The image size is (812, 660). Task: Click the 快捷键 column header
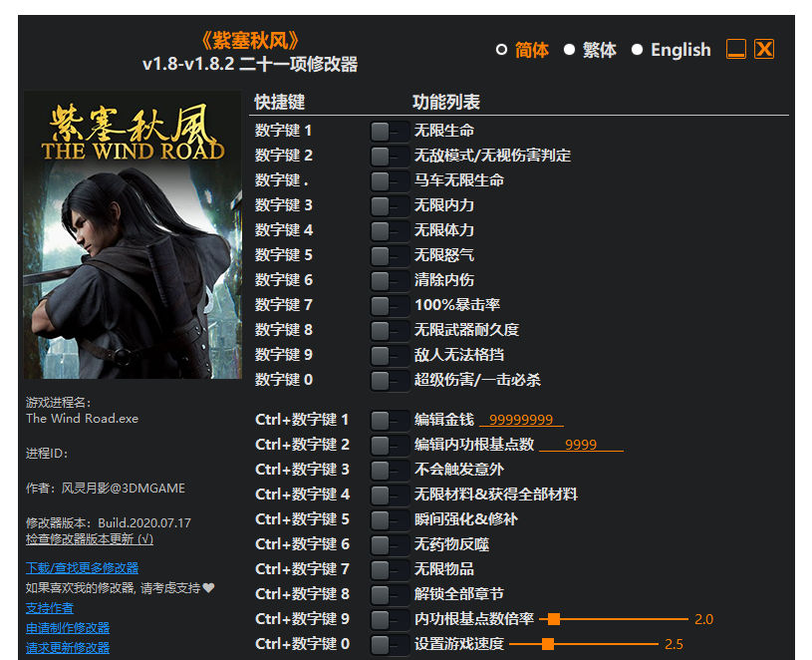[280, 102]
